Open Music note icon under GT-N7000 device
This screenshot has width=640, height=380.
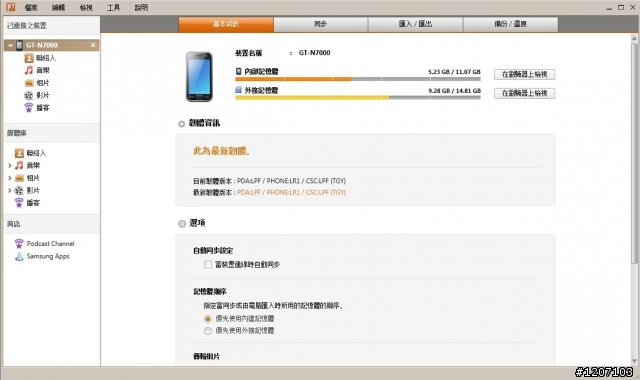(x=29, y=70)
